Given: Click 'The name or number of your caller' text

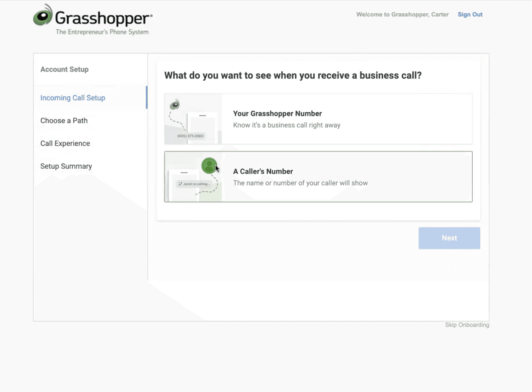Looking at the screenshot, I should (300, 183).
